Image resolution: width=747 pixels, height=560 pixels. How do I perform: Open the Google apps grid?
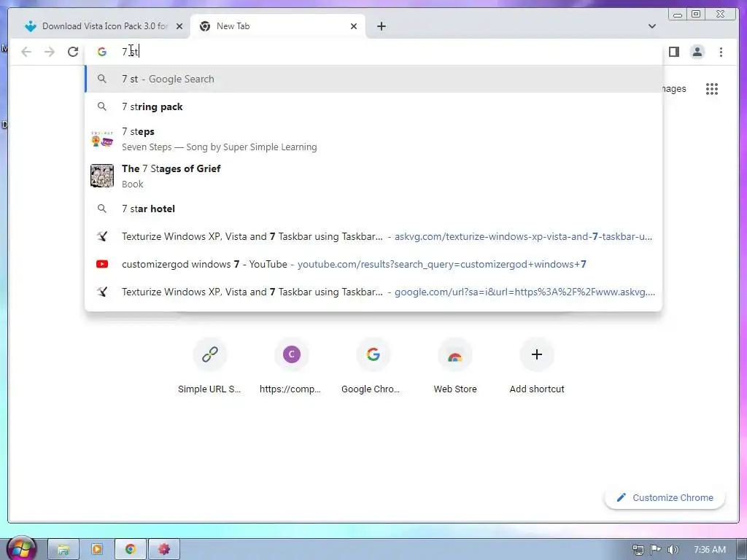[712, 88]
